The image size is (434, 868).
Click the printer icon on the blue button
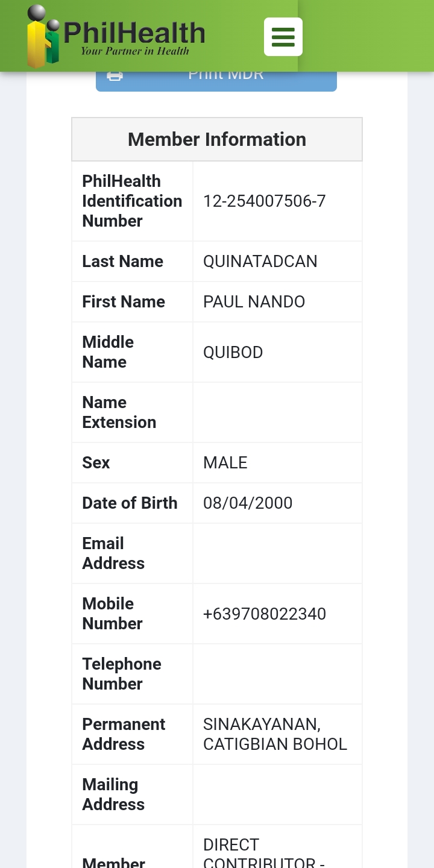pyautogui.click(x=115, y=76)
